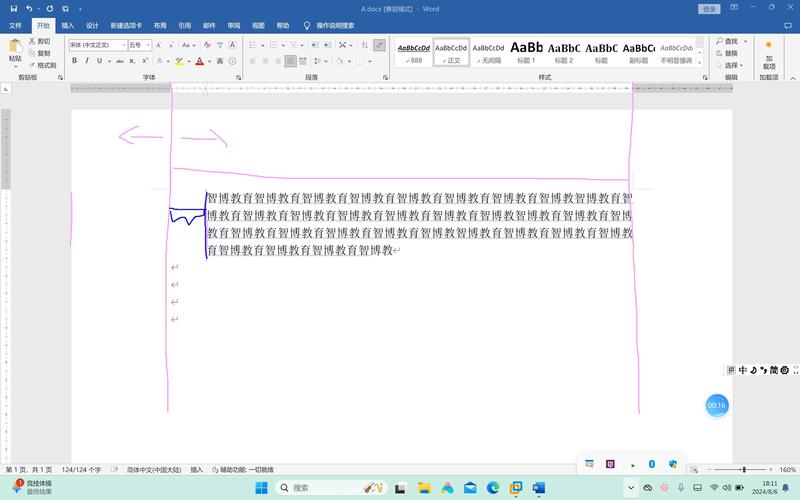Open the text highlight color dropdown
Image resolution: width=800 pixels, height=500 pixels.
coord(189,61)
